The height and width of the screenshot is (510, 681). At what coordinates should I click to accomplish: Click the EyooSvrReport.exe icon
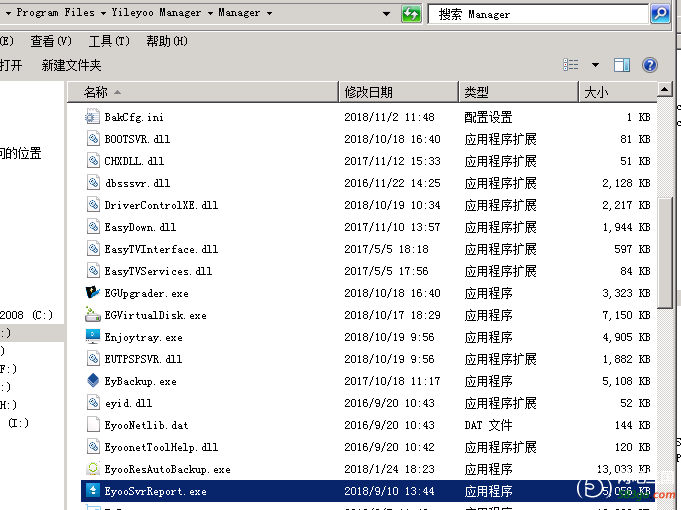(93, 491)
